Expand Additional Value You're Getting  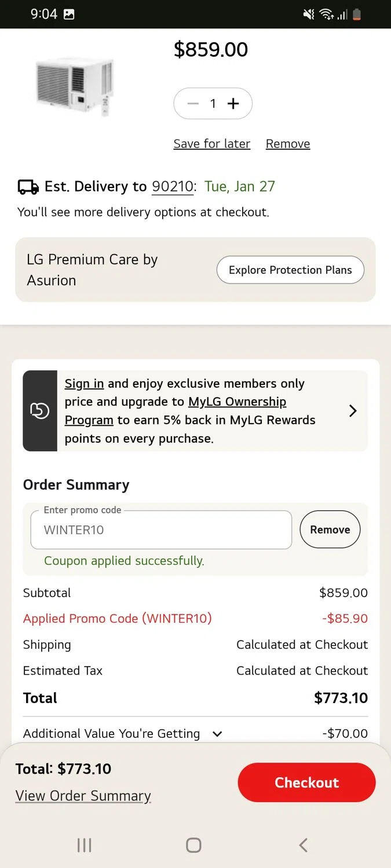(217, 734)
